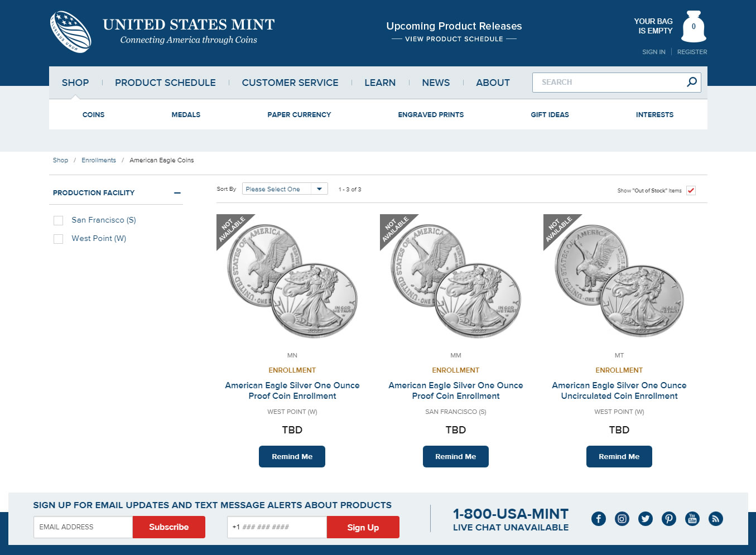This screenshot has width=756, height=555.
Task: Follow the Enrollments breadcrumb link
Action: click(x=99, y=160)
